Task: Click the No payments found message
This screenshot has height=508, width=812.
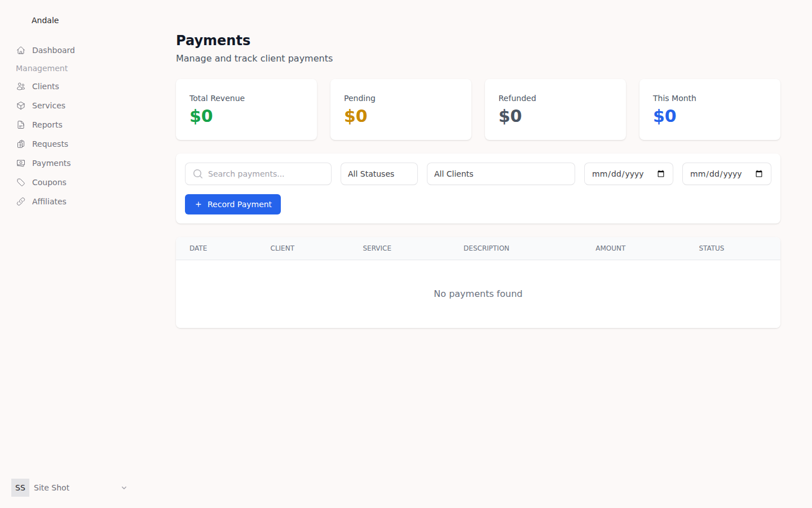Action: (x=478, y=294)
